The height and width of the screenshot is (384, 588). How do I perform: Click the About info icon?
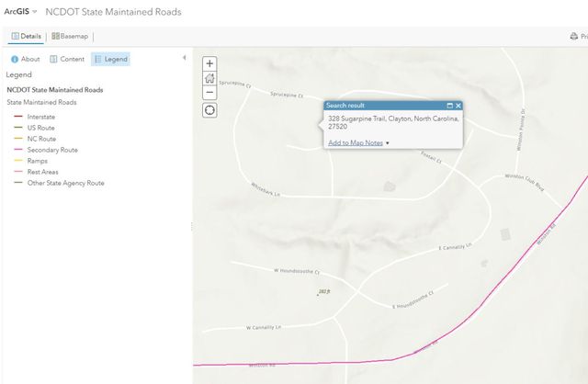[15, 59]
